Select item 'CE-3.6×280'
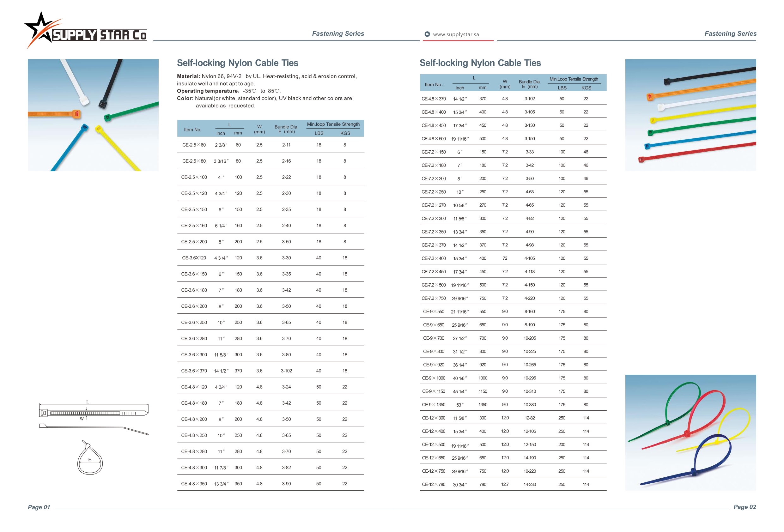 (x=194, y=339)
